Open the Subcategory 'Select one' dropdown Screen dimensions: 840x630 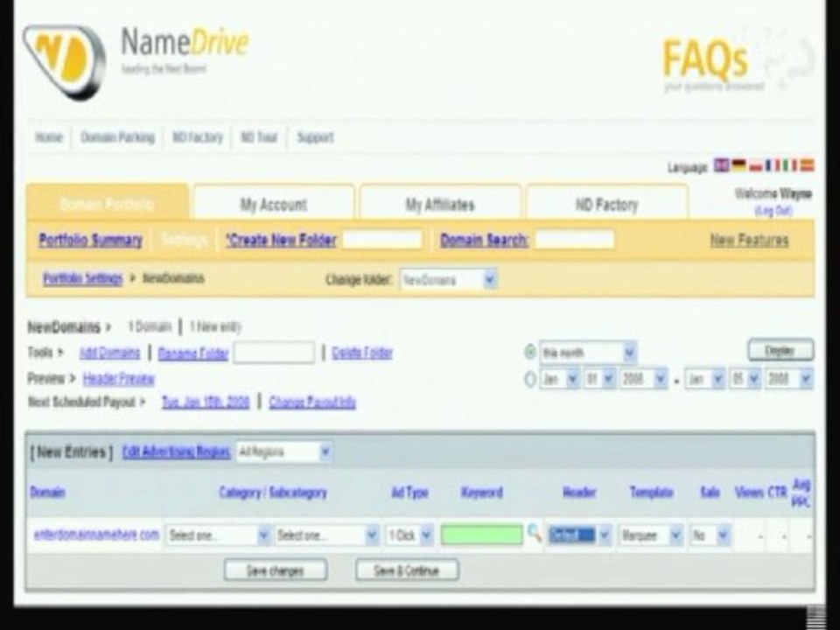click(x=326, y=535)
